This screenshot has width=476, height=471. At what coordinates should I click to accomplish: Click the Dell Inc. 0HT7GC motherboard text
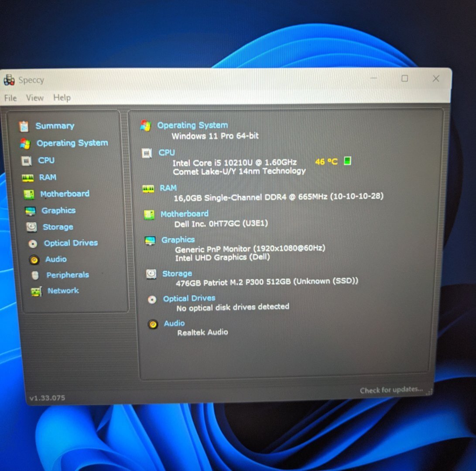(221, 224)
